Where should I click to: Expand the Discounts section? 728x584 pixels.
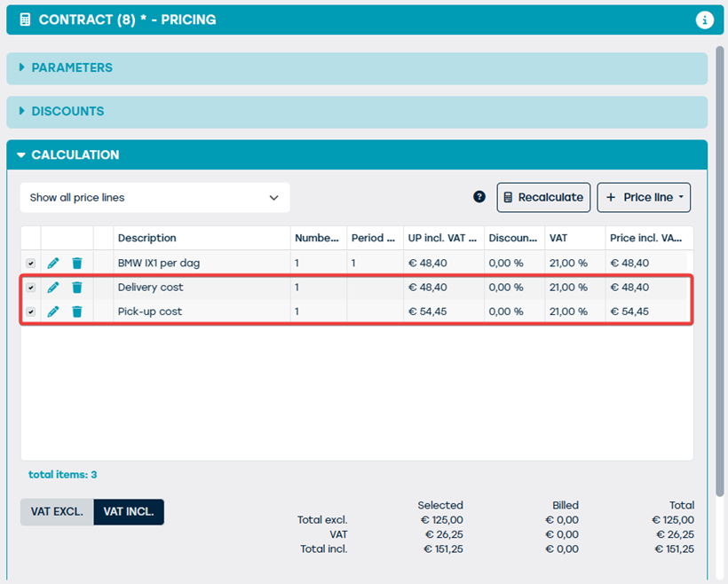(357, 112)
